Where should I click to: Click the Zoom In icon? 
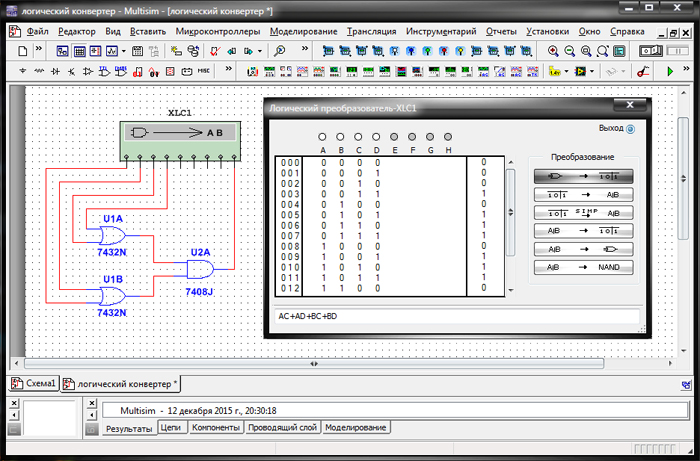coord(553,51)
